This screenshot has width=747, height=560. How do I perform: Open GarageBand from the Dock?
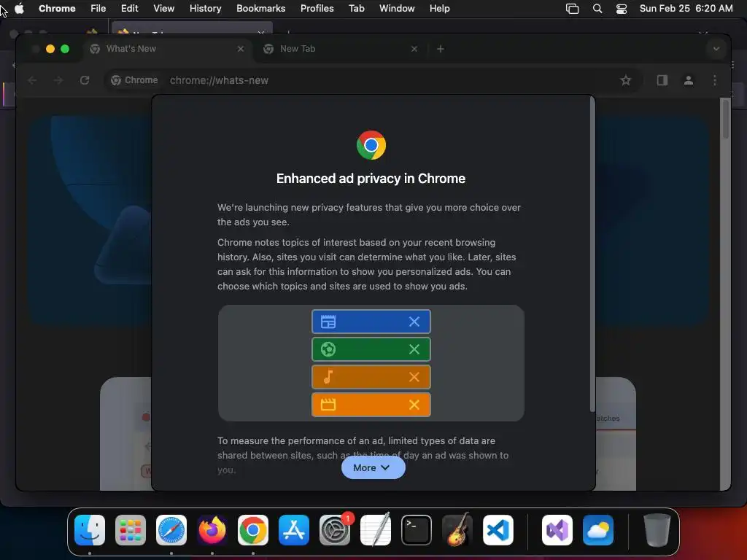click(x=457, y=530)
